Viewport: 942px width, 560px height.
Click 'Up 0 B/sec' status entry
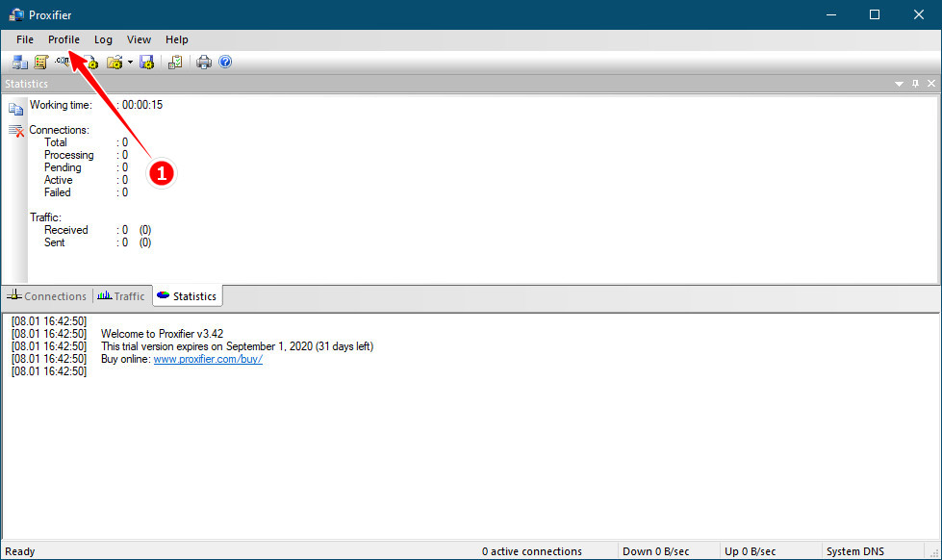click(750, 551)
